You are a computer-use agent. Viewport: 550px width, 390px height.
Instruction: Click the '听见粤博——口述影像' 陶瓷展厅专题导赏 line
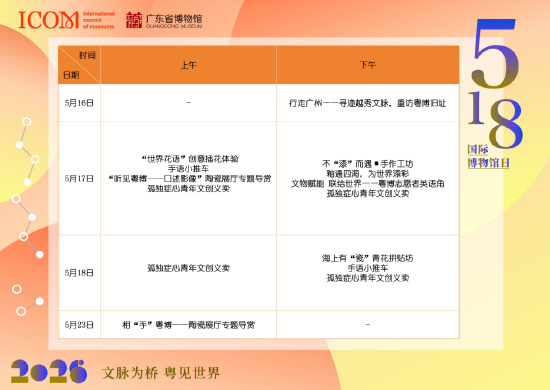pos(190,179)
